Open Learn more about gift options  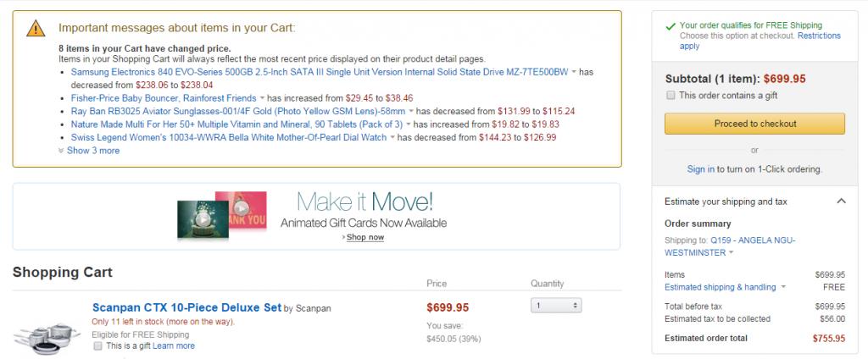[x=173, y=345]
